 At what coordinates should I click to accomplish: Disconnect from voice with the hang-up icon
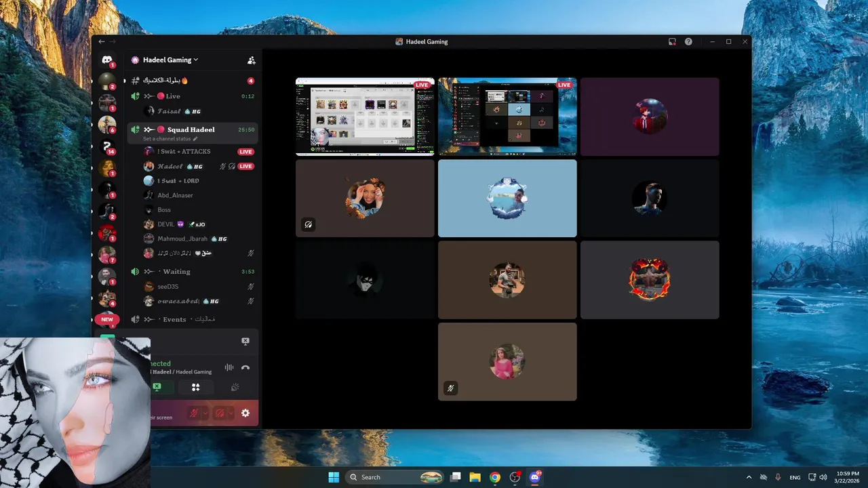coord(245,367)
